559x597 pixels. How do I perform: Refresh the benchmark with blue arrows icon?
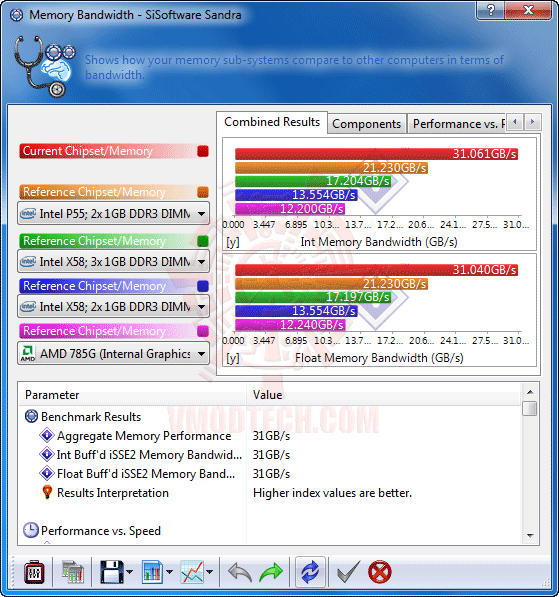click(x=310, y=572)
